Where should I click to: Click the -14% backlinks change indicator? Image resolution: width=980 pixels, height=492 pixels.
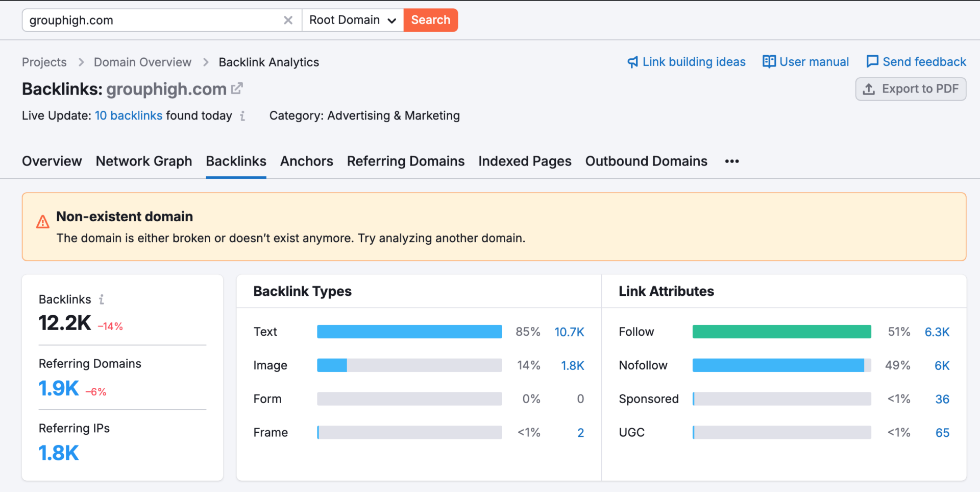tap(110, 326)
